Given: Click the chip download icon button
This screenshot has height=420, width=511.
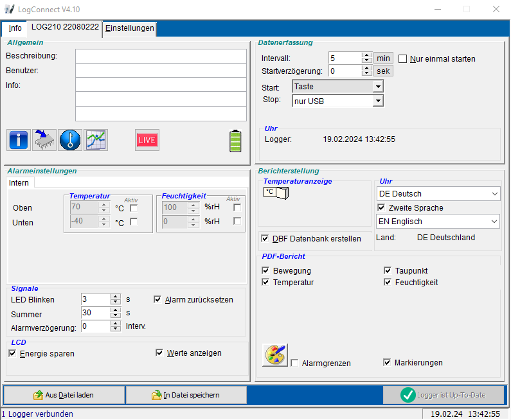Looking at the screenshot, I should (44, 139).
